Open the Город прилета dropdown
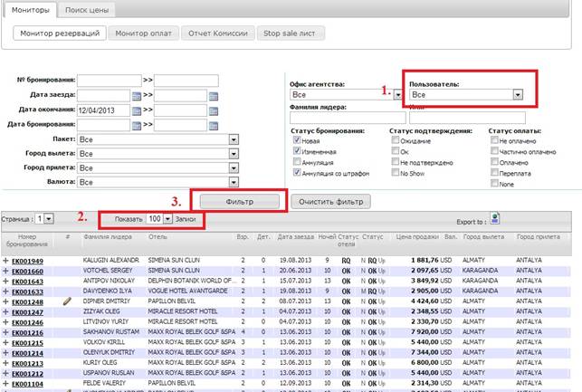Screen dimensions: 582x392 (x=157, y=168)
